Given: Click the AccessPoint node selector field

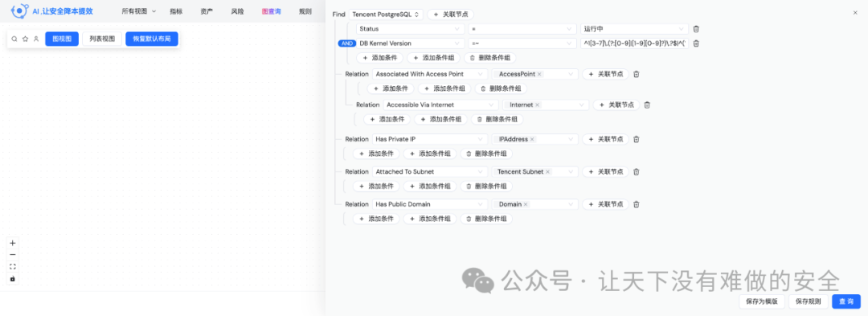Looking at the screenshot, I should [x=535, y=74].
